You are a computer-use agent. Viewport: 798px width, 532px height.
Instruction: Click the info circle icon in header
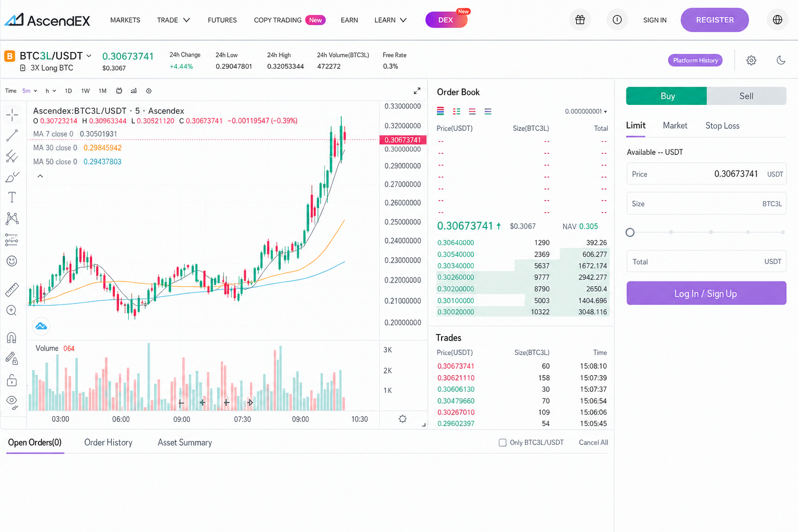(x=617, y=20)
